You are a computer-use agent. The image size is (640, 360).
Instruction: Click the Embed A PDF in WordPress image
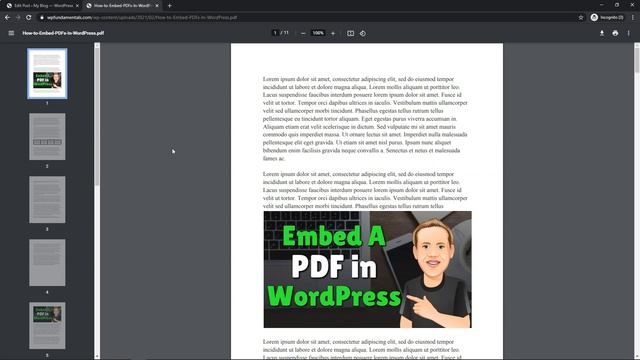(367, 269)
